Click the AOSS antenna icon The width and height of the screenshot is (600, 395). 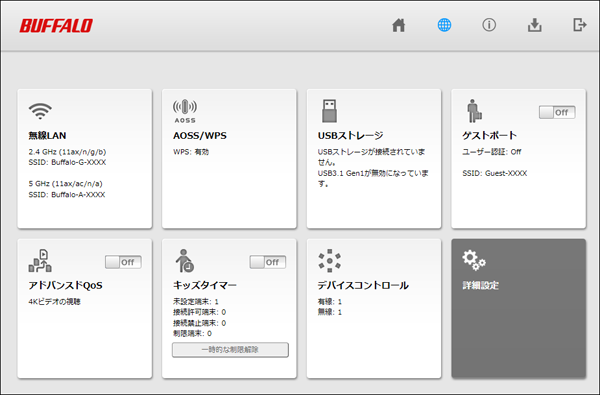185,111
